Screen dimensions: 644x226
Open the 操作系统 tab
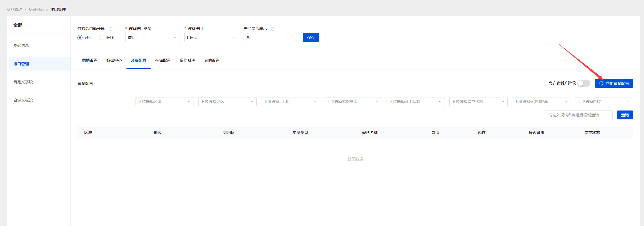click(187, 60)
